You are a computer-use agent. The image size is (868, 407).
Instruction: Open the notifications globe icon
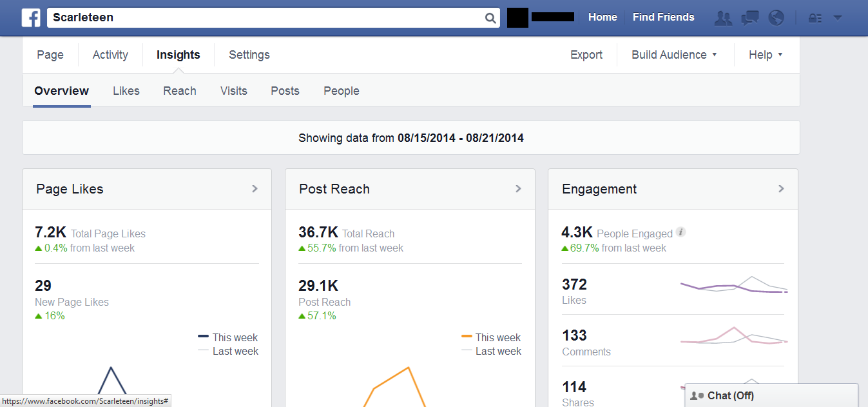776,18
